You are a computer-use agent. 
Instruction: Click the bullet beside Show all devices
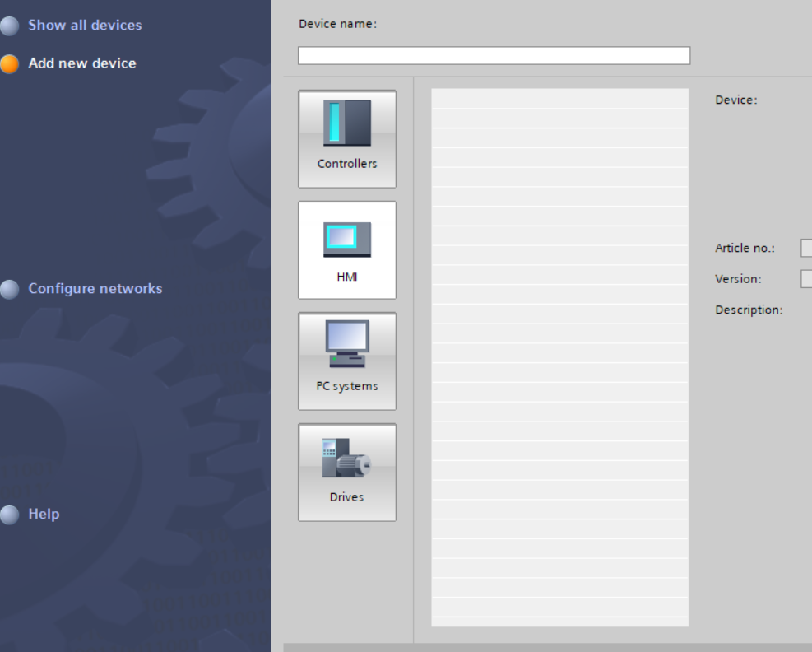[9, 26]
